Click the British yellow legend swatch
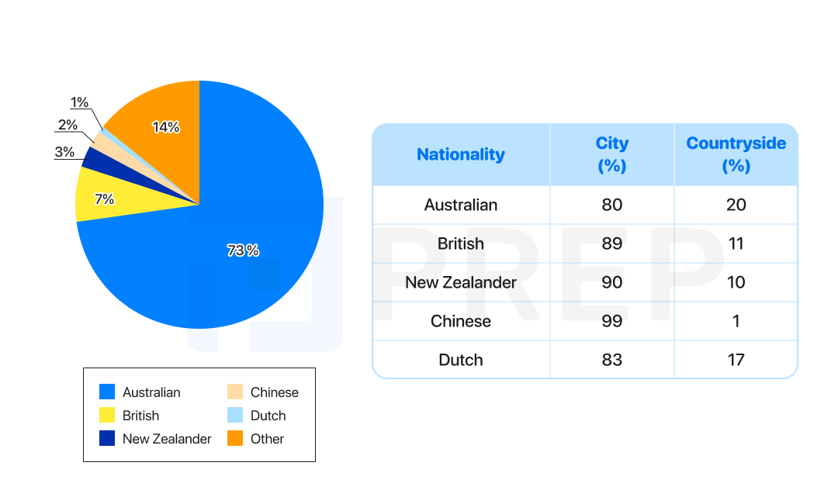Screen dimensions: 838x504 [107, 415]
